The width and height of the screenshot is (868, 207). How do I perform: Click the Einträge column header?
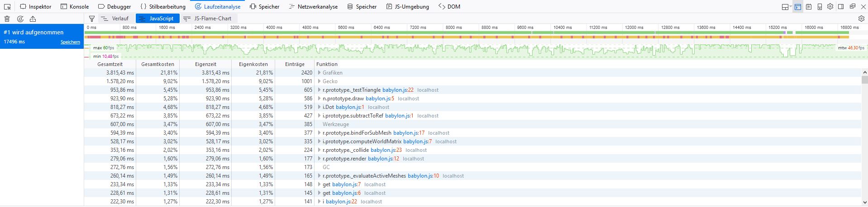tap(295, 64)
